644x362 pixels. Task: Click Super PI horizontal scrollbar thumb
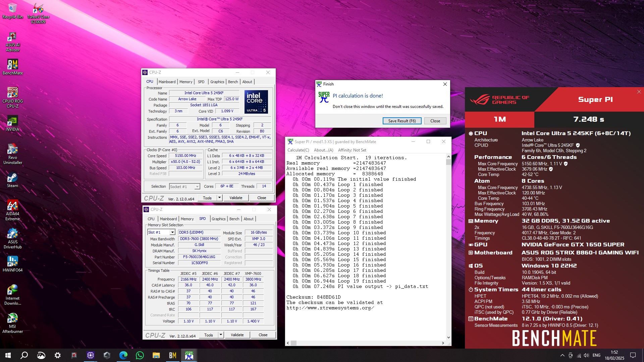pyautogui.click(x=294, y=343)
